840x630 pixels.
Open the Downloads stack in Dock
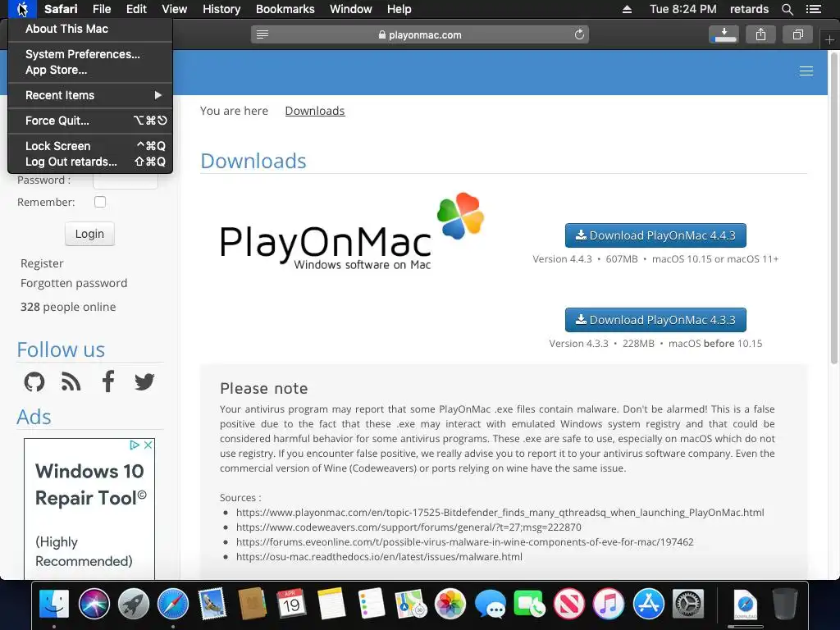click(x=745, y=604)
